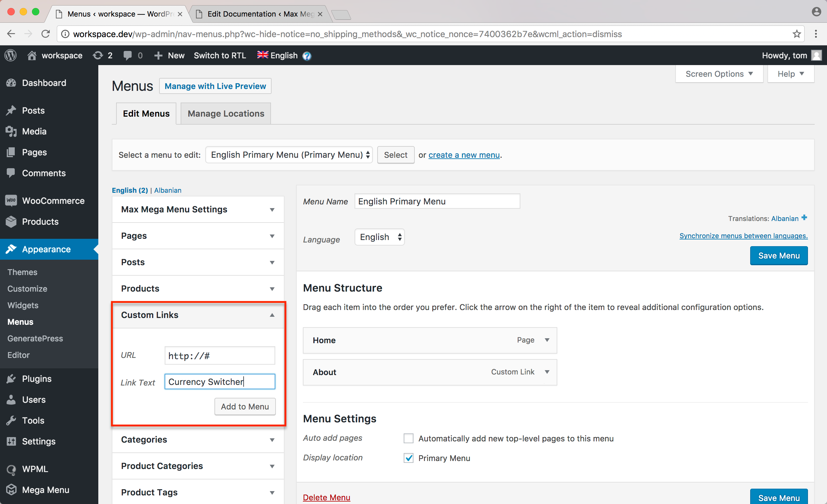
Task: Enable automatically add new top-level pages
Action: [408, 438]
